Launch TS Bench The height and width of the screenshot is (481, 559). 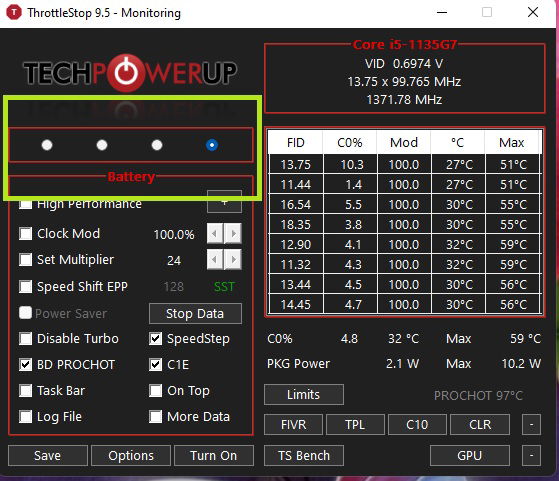[304, 455]
